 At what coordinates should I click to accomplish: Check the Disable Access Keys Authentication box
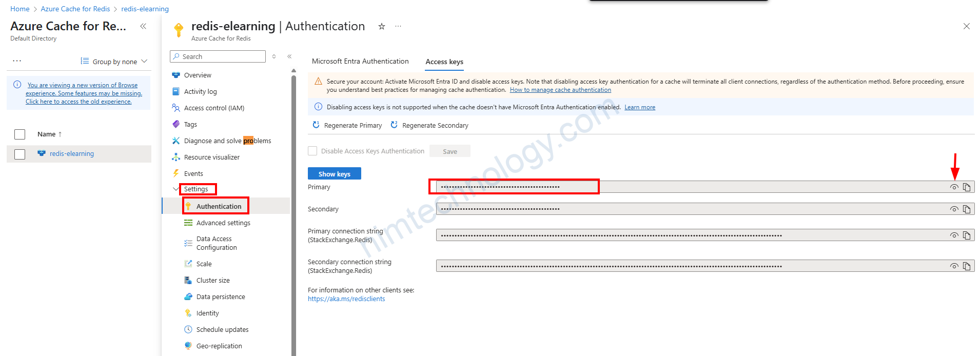[312, 151]
